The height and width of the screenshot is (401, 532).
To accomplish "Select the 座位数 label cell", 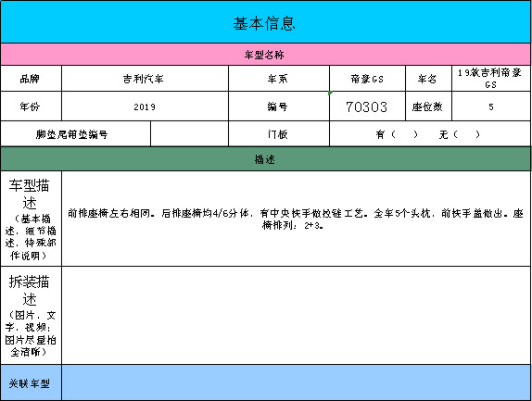I will tap(428, 107).
